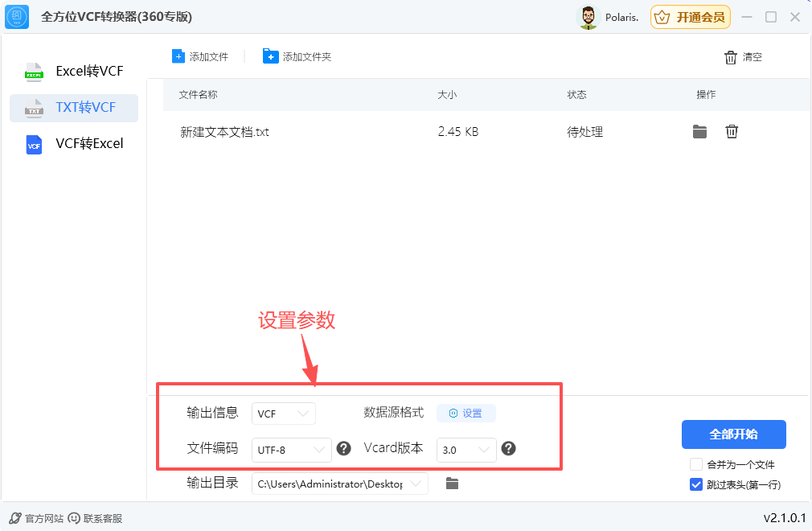This screenshot has height=531, width=812.
Task: Empty the file list via 清空 trash icon
Action: point(730,56)
